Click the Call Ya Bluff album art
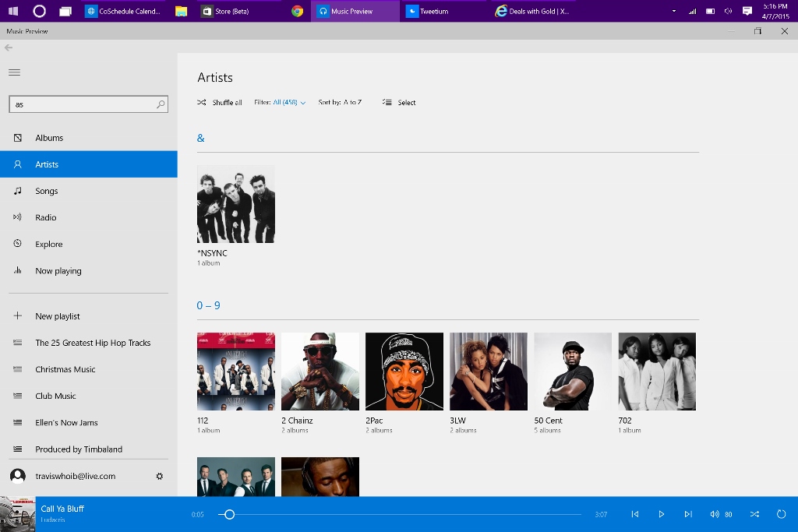Image resolution: width=798 pixels, height=532 pixels. pos(17,514)
